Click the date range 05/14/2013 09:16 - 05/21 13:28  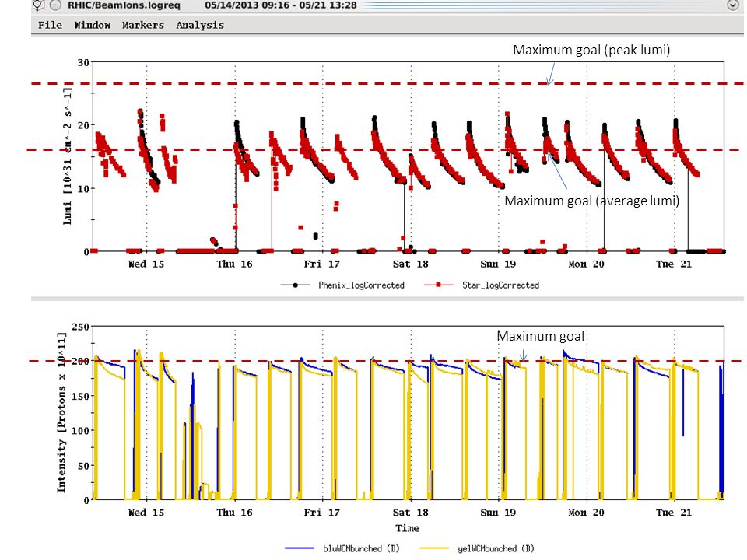pos(281,5)
